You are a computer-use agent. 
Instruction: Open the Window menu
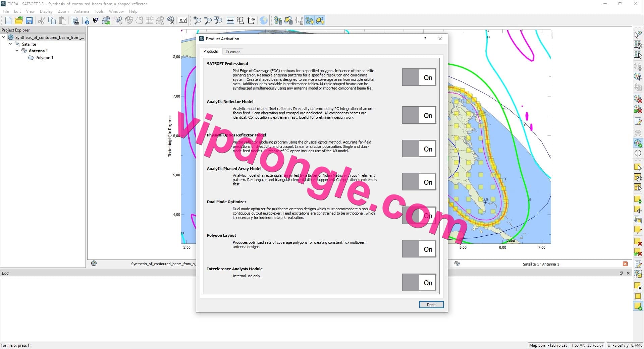coord(116,11)
